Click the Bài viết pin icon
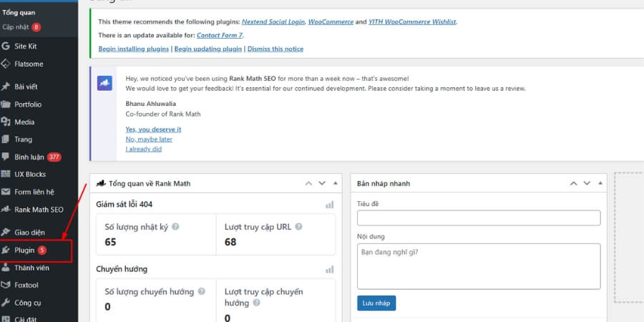 [x=6, y=87]
